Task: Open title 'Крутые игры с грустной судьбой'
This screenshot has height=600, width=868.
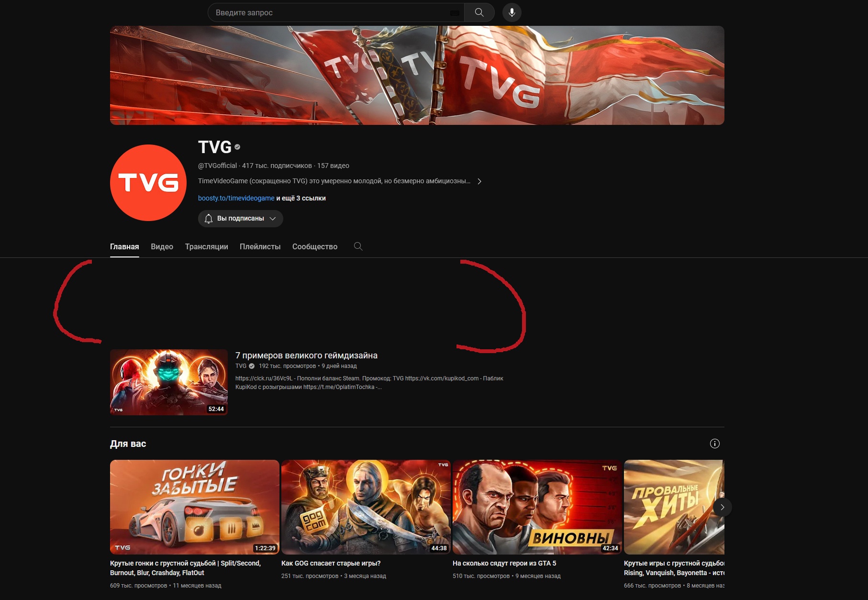Action: pos(674,568)
